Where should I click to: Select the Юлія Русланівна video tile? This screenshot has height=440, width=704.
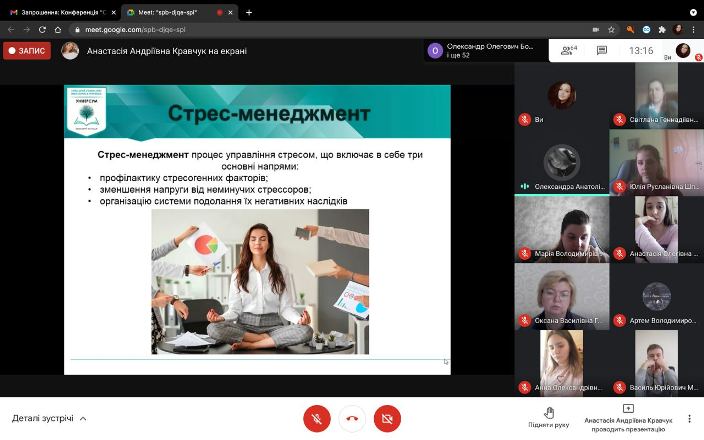[656, 162]
